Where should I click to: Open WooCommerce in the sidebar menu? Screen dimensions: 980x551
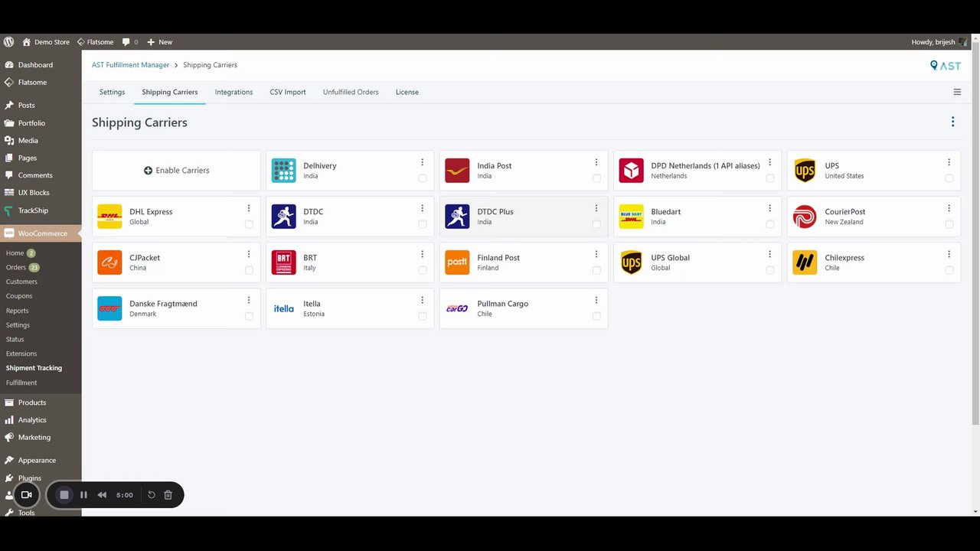tap(41, 233)
